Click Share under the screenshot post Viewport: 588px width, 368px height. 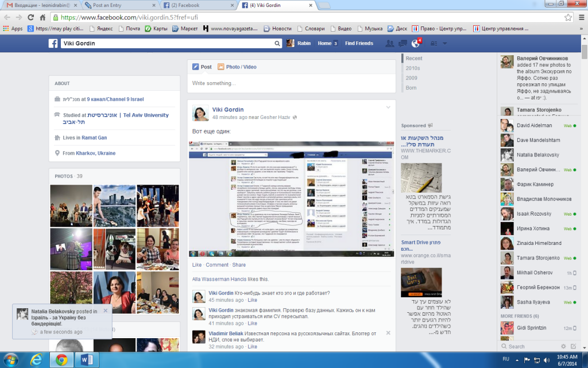[x=239, y=264]
